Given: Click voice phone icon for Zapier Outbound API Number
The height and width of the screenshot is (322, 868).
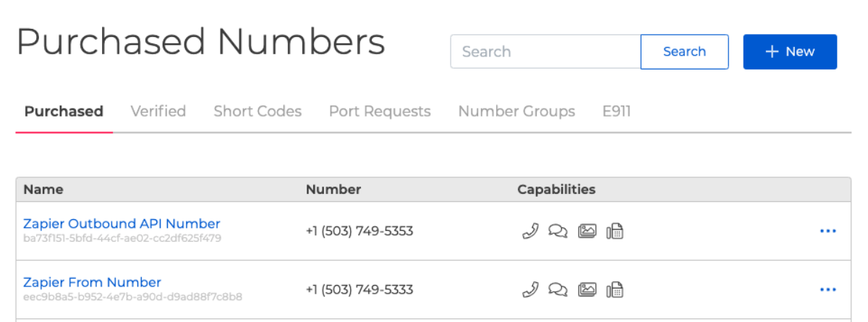Looking at the screenshot, I should tap(530, 231).
